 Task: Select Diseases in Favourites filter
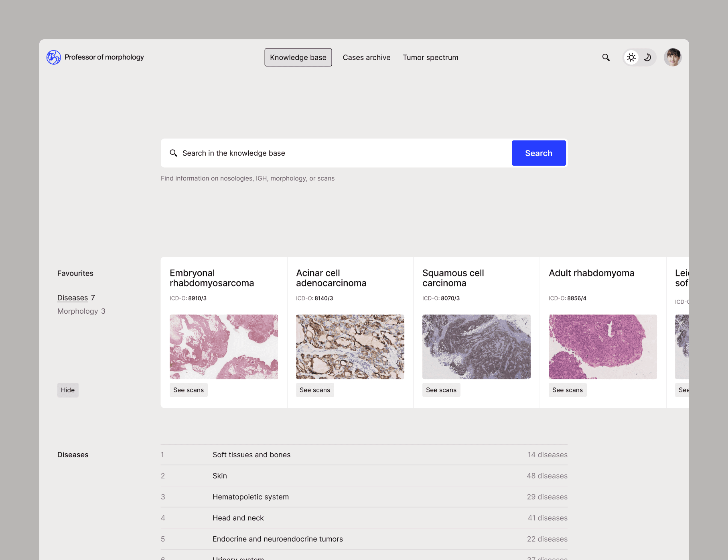point(73,298)
